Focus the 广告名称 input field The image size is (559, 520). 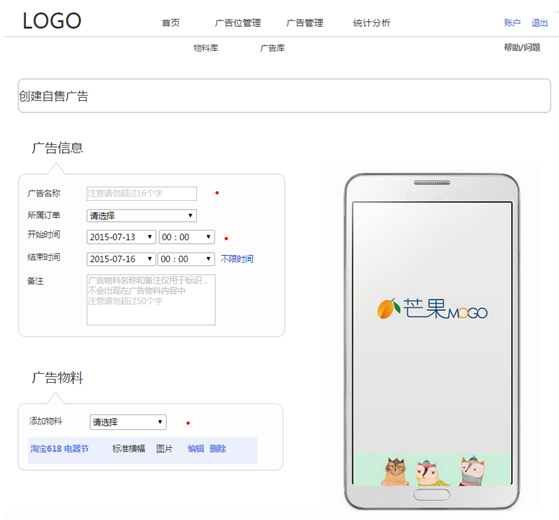(x=142, y=194)
